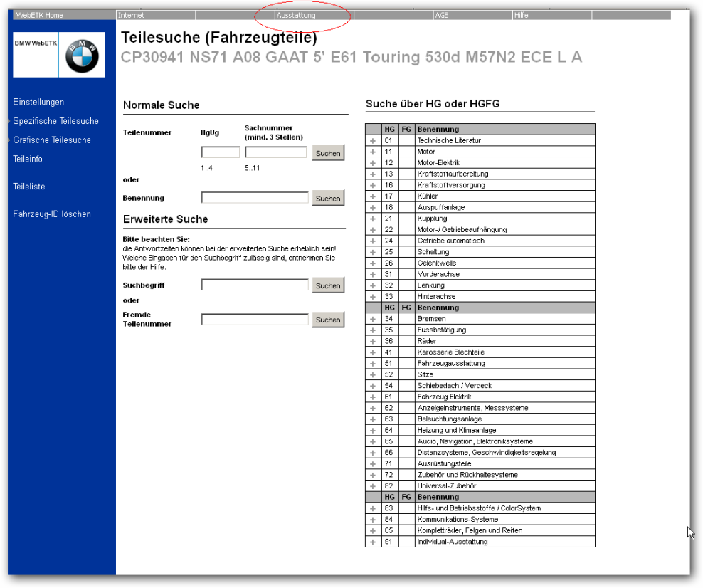Focus the Suchbegriff input field
Viewport: 703px width, 588px height.
[x=255, y=285]
